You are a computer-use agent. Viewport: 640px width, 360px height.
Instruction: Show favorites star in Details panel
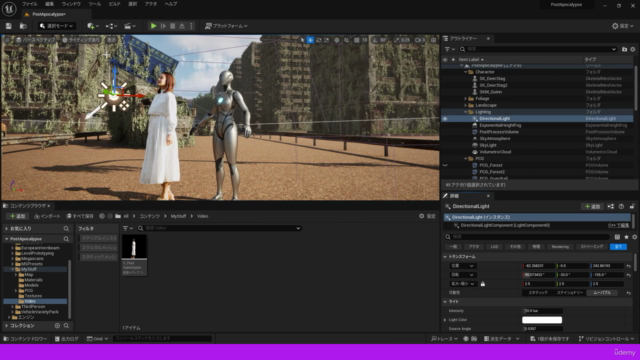(626, 237)
